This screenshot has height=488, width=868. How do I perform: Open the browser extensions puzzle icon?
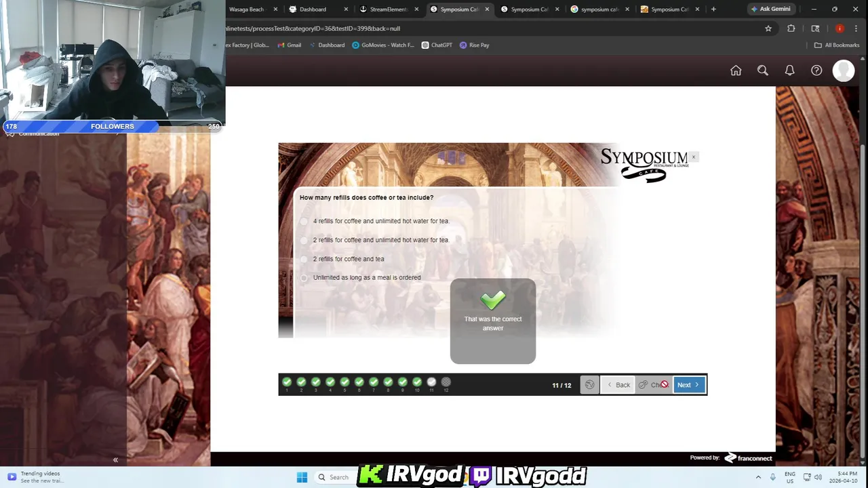tap(791, 28)
